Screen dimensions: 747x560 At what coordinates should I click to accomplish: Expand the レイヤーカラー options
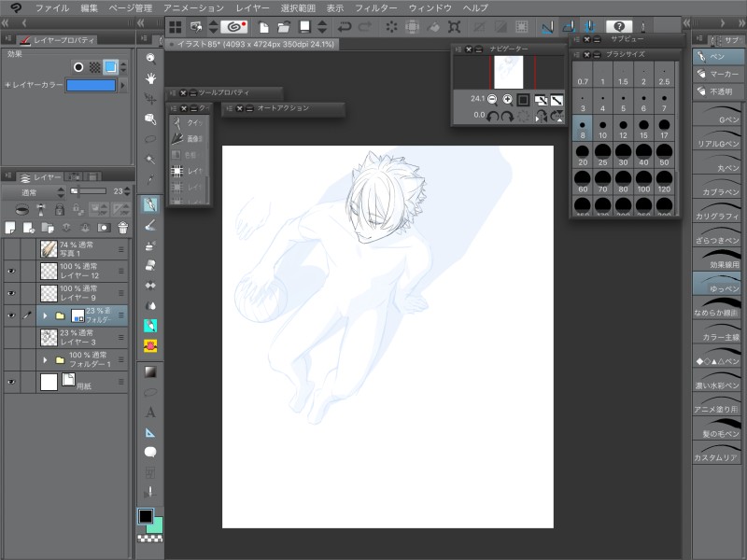coord(7,85)
